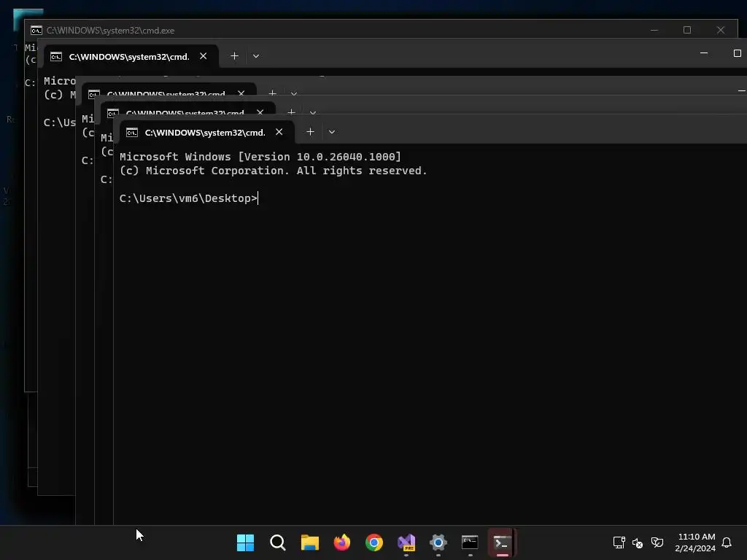Image resolution: width=747 pixels, height=560 pixels.
Task: Minimize the second terminal window
Action: 704,53
